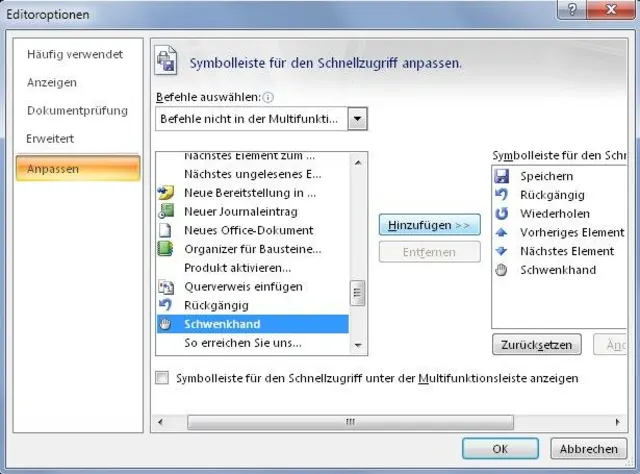Click the Schwenkhand hand icon in right list
The height and width of the screenshot is (474, 640).
(501, 270)
